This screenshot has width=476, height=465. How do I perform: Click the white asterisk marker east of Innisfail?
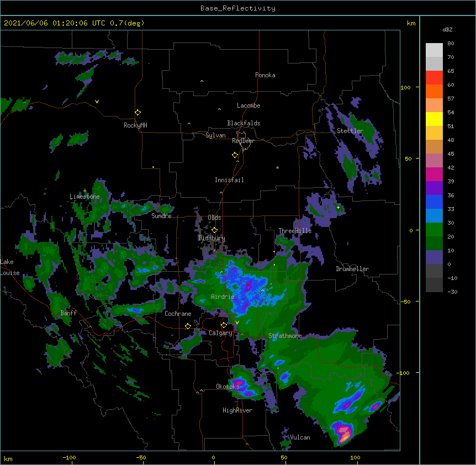(x=277, y=167)
